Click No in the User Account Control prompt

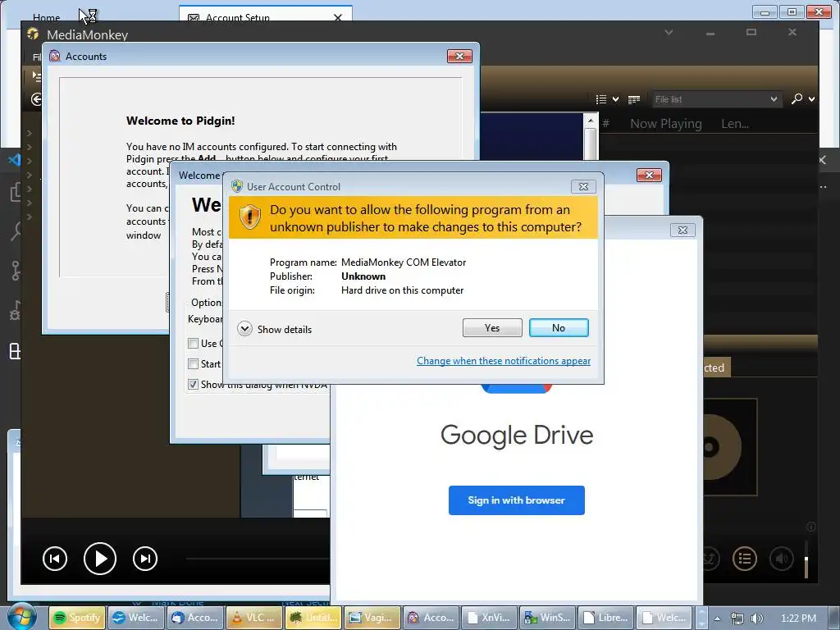[x=558, y=328]
